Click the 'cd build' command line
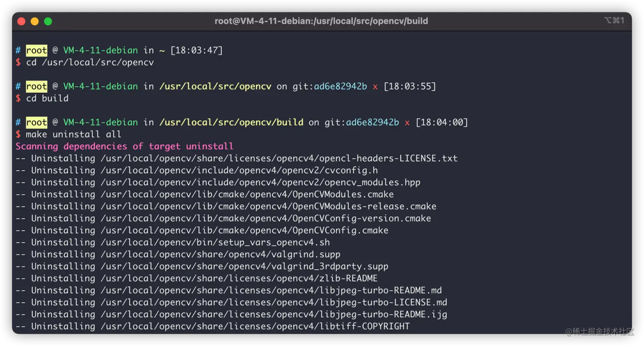This screenshot has width=644, height=346. coord(47,98)
